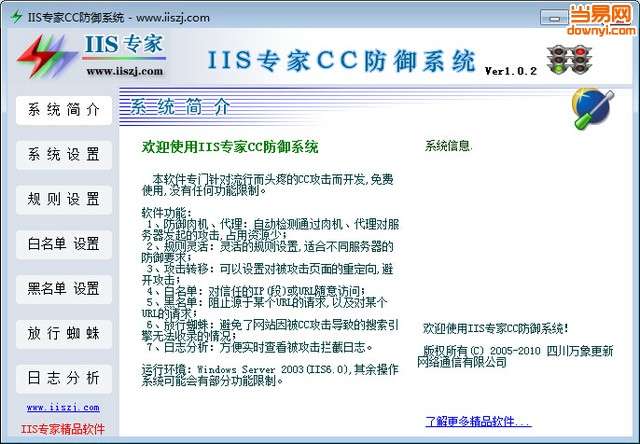The image size is (640, 444).
Task: Open 了解更多精品软件... link
Action: (478, 422)
